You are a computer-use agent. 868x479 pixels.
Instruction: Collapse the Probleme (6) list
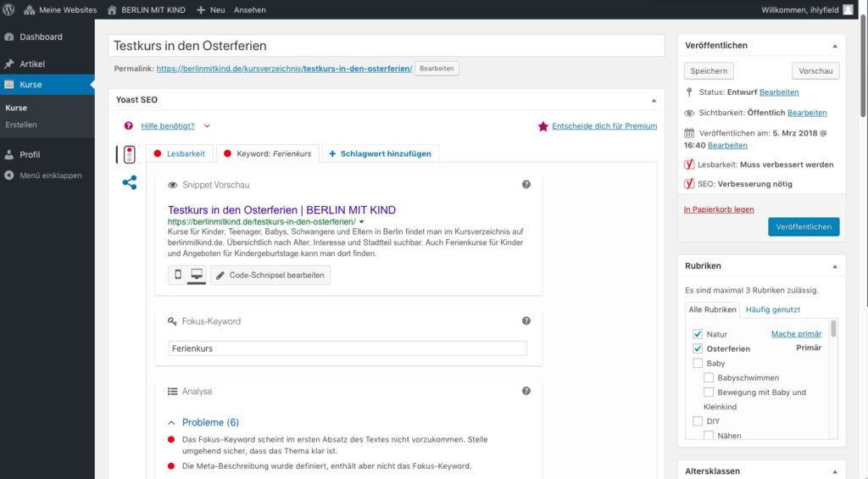(x=171, y=422)
